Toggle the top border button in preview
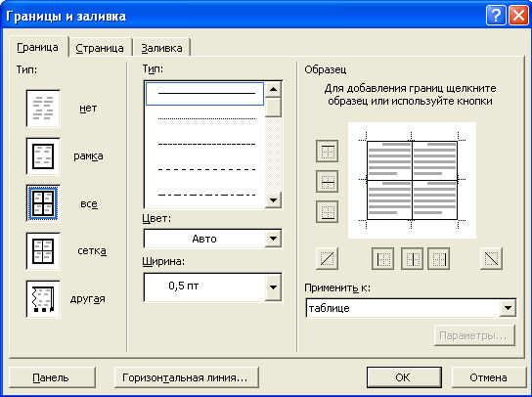Screen dimensions: 532x397 327,151
